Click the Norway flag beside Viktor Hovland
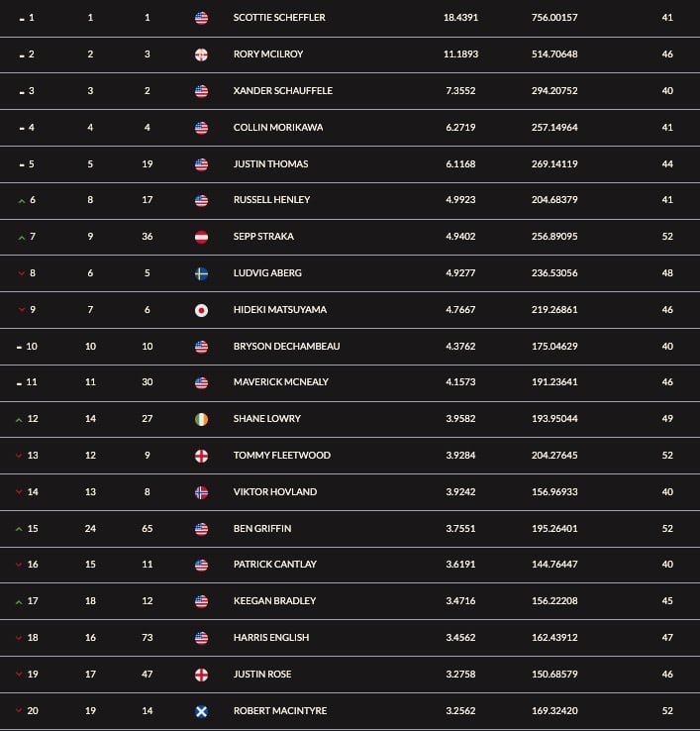The width and height of the screenshot is (700, 731). pos(201,492)
